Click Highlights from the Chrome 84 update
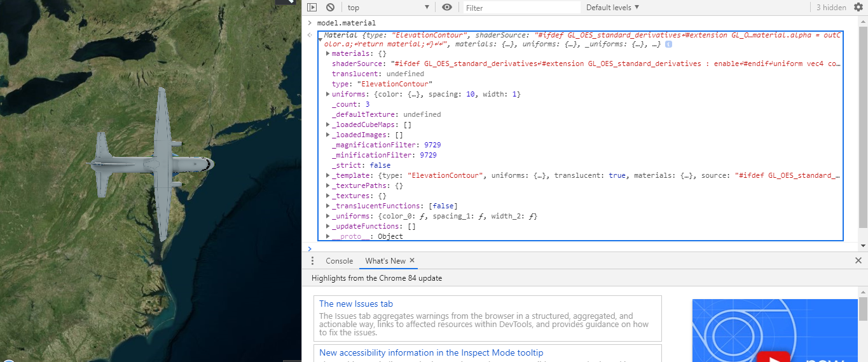The height and width of the screenshot is (362, 868). pos(376,278)
